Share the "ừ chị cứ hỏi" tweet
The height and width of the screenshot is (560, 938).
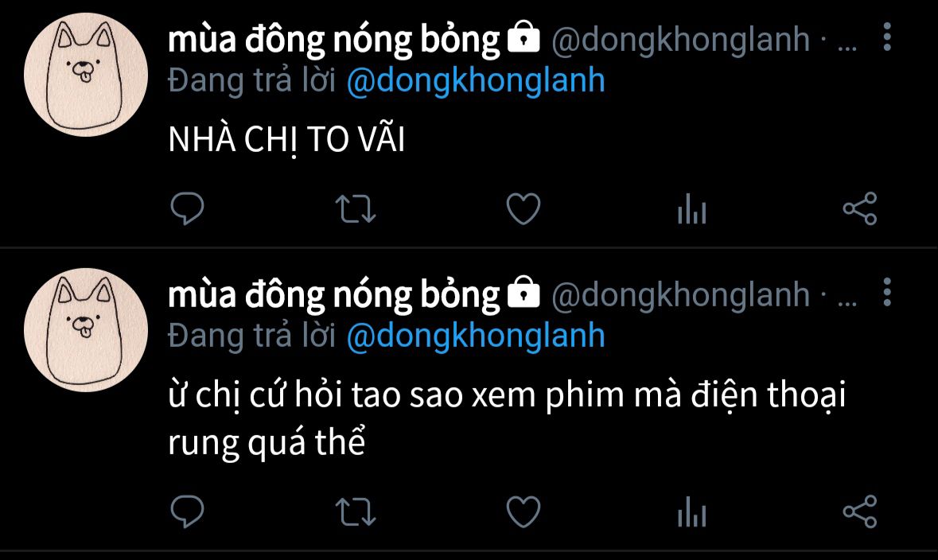(x=859, y=511)
